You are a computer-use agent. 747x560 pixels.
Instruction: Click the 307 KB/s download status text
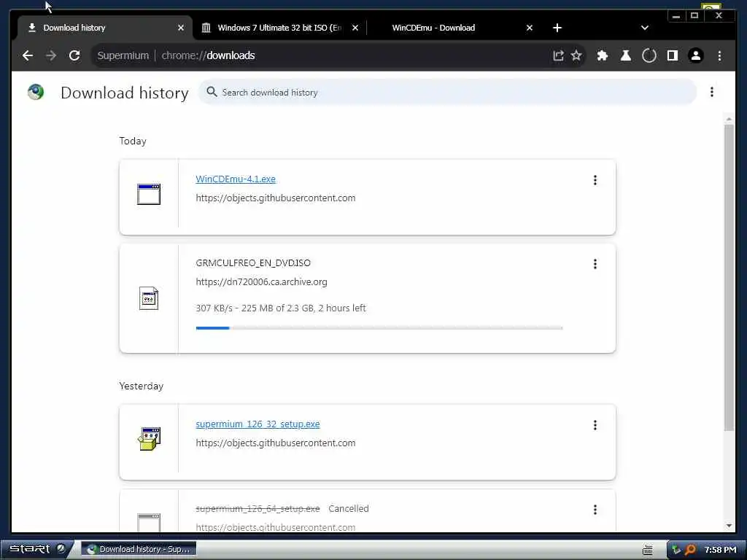click(x=281, y=308)
